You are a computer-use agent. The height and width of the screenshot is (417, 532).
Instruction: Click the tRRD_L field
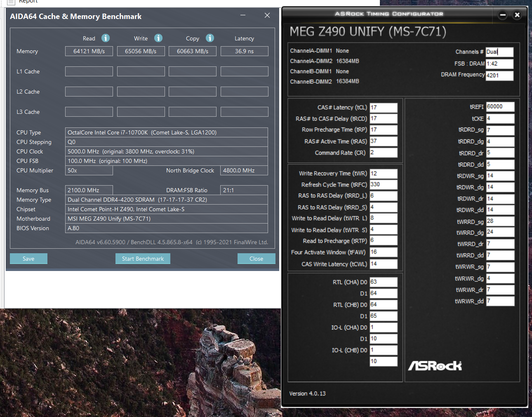click(384, 196)
